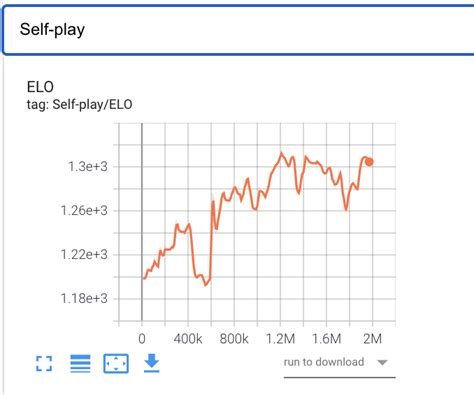Click the 1.22e+3 y-axis label
474x395 pixels.
click(x=84, y=254)
